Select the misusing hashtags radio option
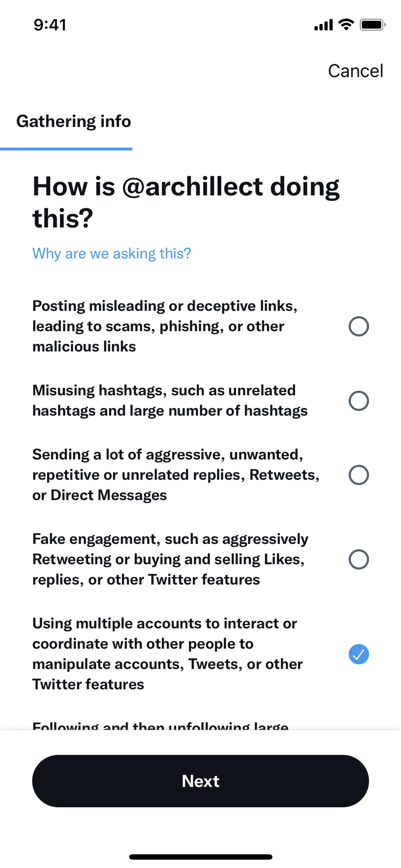Screen dimensions: 401x868 (359, 401)
